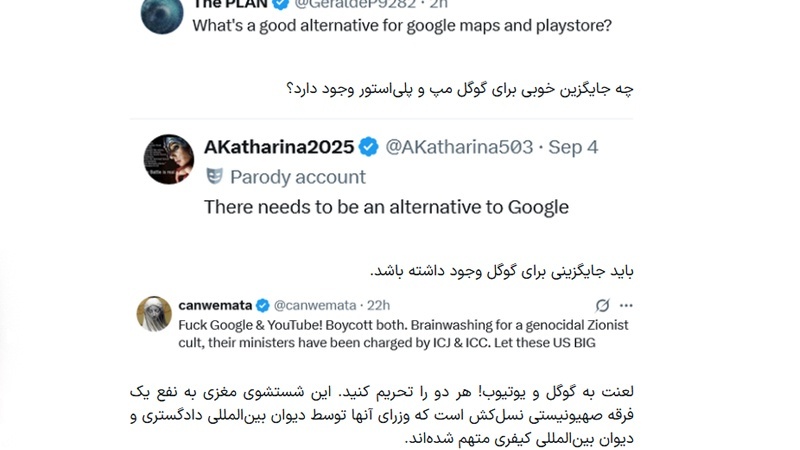Click canwemata's tweet text about boycotting
The image size is (800, 450).
(403, 334)
